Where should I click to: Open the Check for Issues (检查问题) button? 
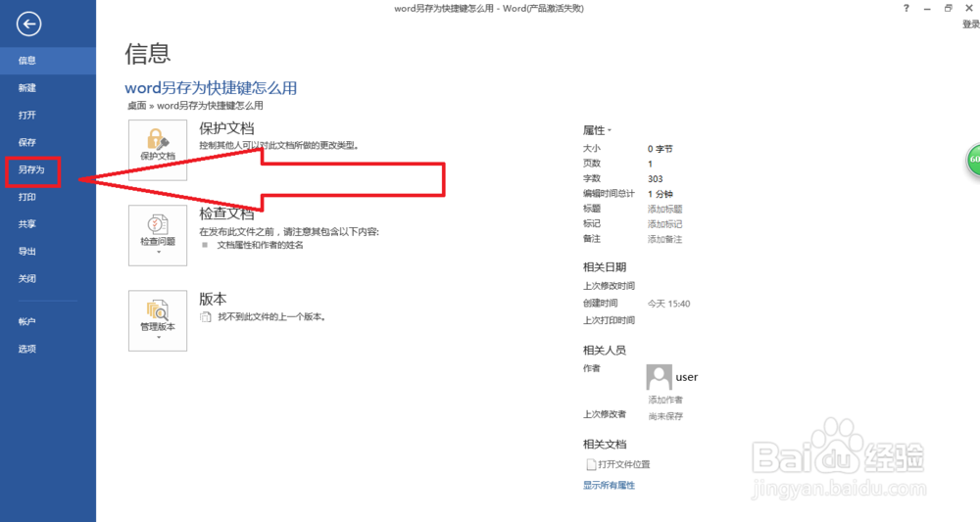pos(158,235)
